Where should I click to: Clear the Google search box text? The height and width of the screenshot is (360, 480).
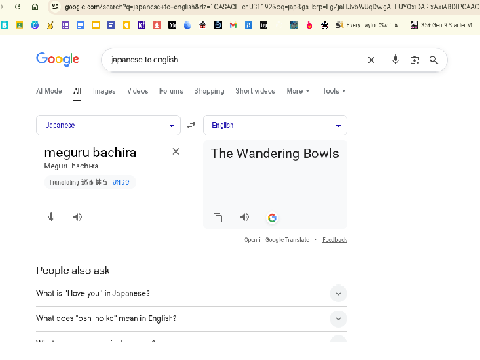tap(371, 60)
